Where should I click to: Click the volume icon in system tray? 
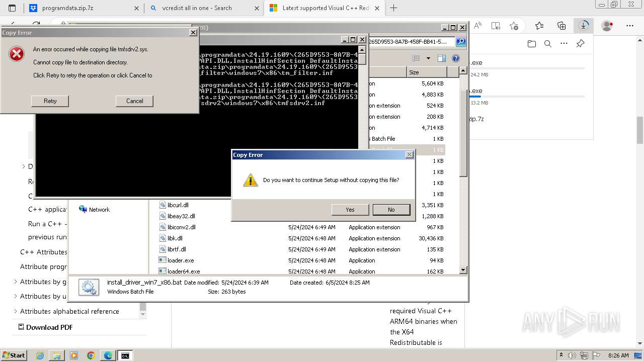[572, 355]
